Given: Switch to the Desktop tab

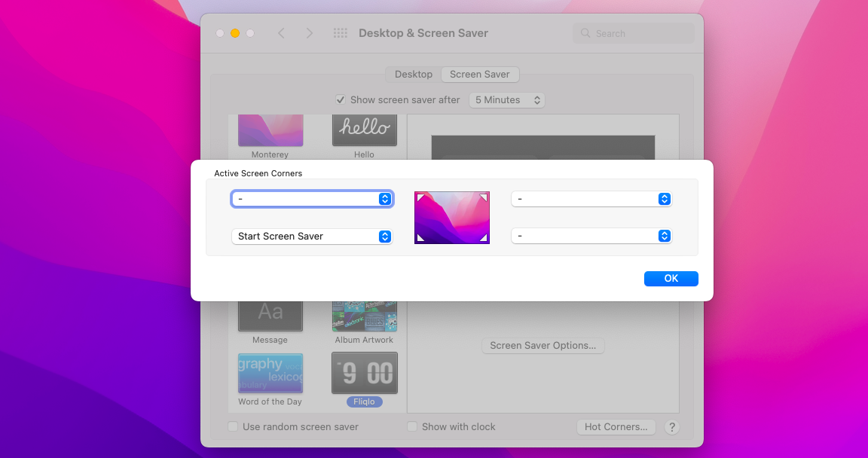Looking at the screenshot, I should [x=413, y=74].
